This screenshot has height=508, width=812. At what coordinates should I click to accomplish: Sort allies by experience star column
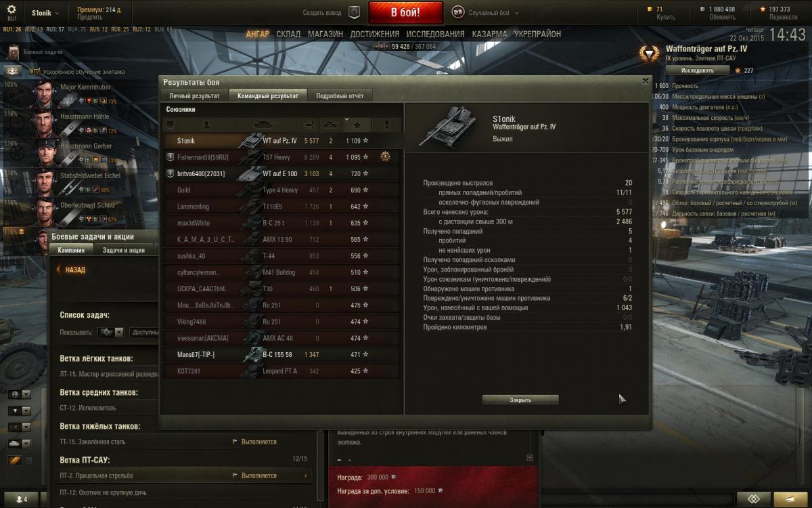(x=356, y=125)
